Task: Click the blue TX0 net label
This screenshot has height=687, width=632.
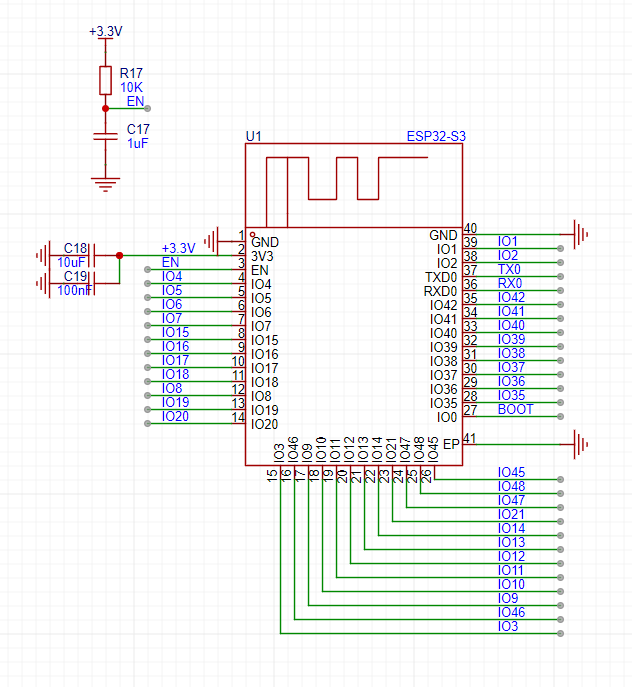Action: [x=509, y=269]
